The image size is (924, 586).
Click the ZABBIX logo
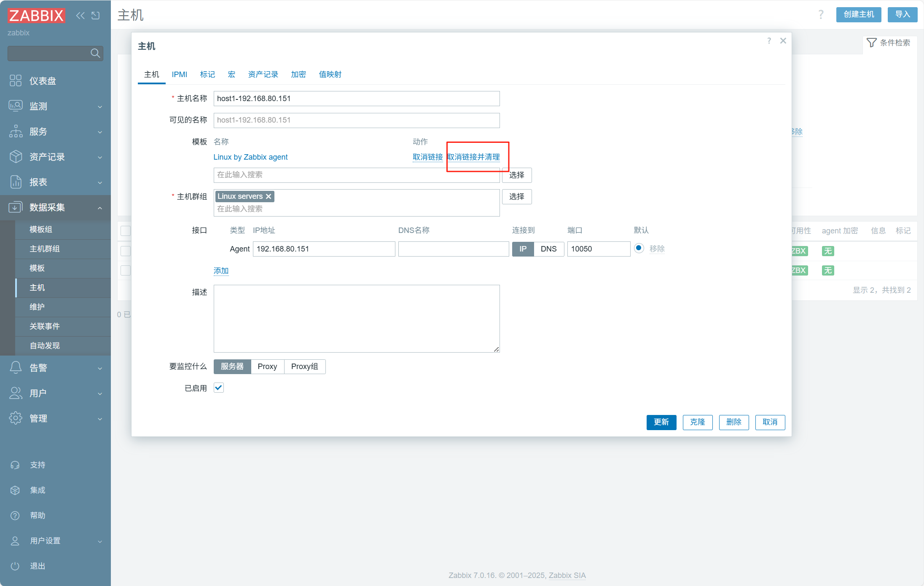[36, 16]
